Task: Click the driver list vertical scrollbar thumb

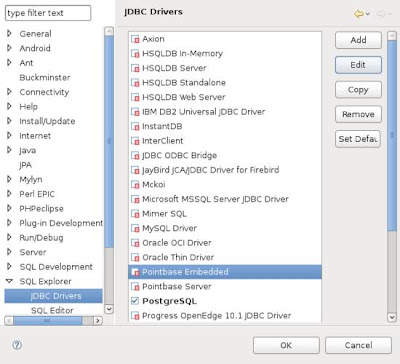Action: [x=392, y=135]
